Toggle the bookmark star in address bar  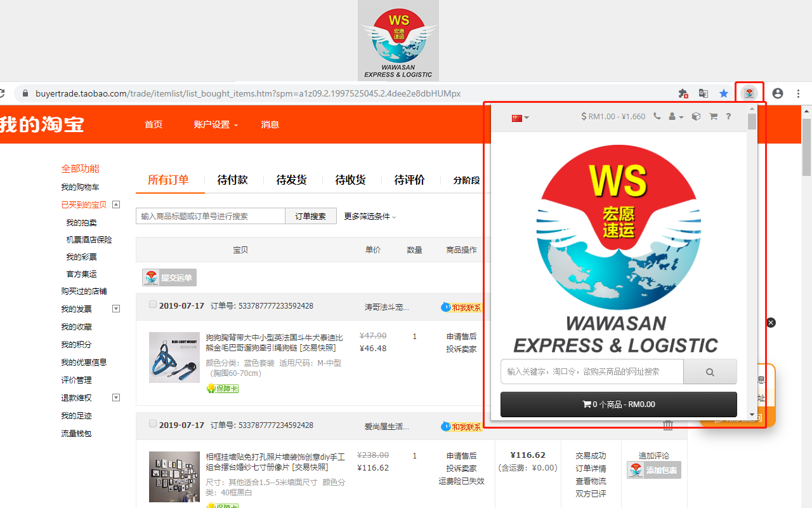(x=724, y=93)
